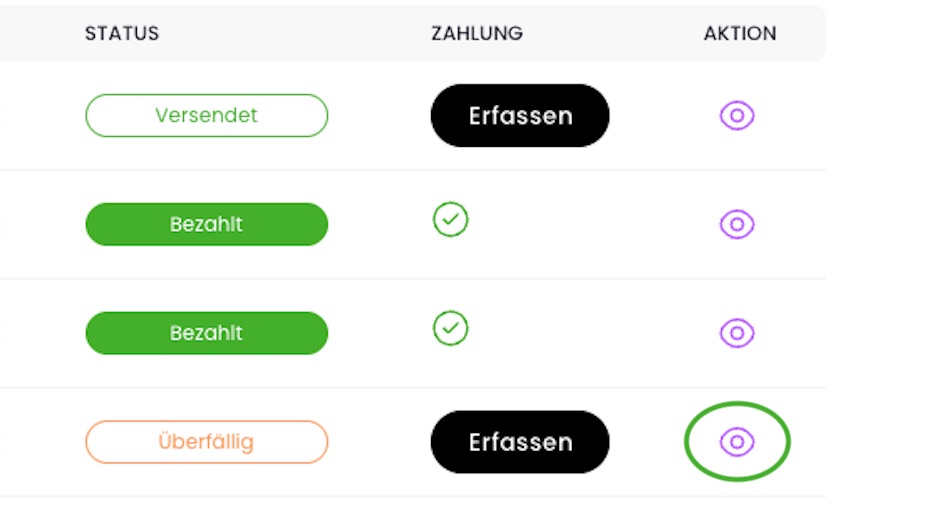View the invoice with Versendet status via eye icon
Image resolution: width=950 pixels, height=509 pixels.
[737, 115]
